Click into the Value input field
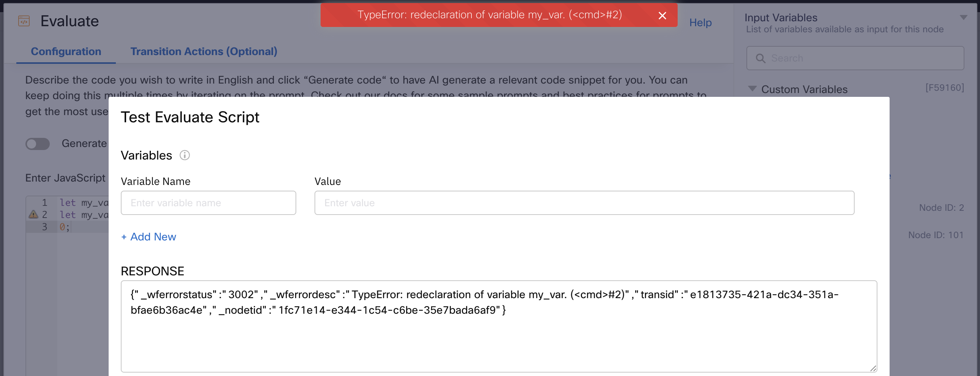980x376 pixels. point(584,203)
